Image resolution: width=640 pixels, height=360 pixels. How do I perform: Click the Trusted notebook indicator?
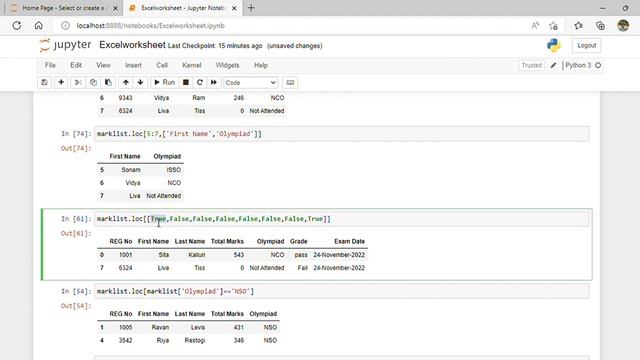click(x=531, y=65)
